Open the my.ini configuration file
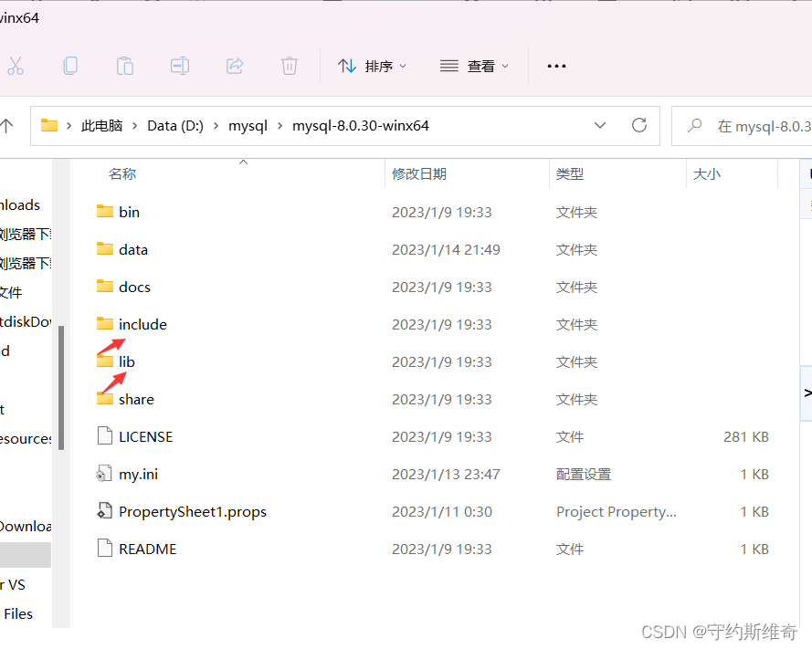Screen dimensions: 812x649 (138, 474)
